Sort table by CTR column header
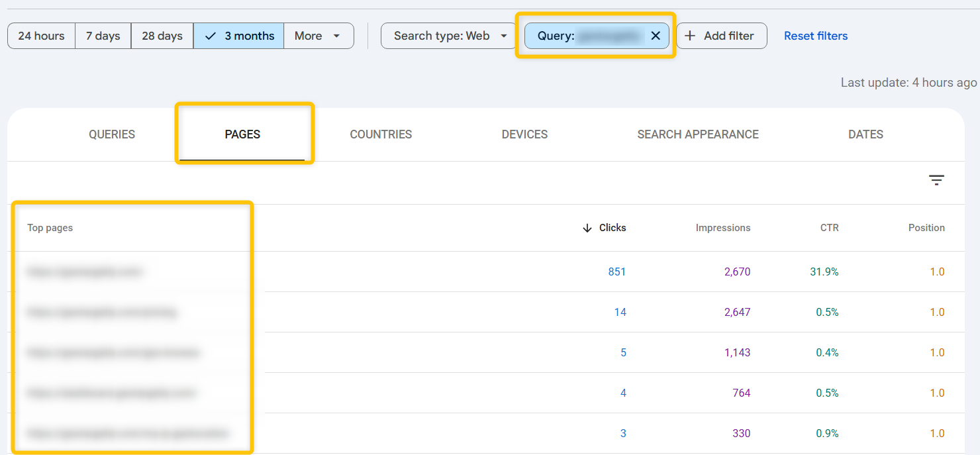Viewport: 980px width, 455px height. (829, 228)
